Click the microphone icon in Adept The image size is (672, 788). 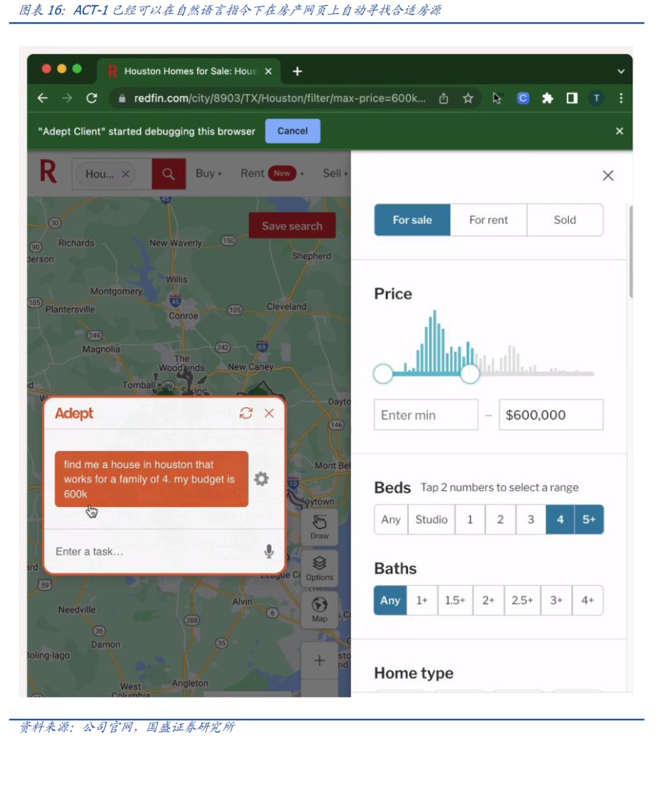[269, 552]
